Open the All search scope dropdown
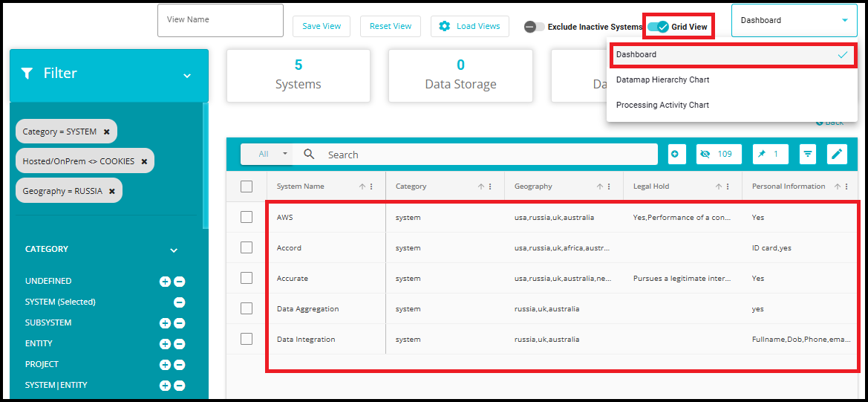 273,154
